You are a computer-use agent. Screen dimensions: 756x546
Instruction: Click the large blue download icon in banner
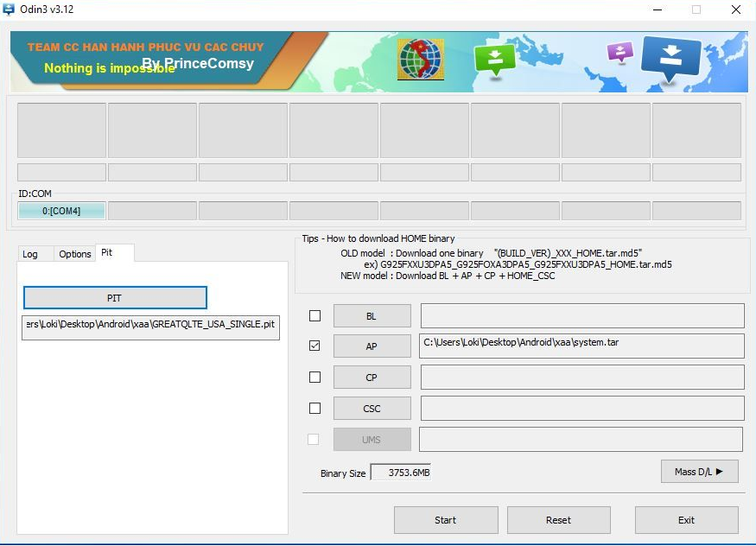click(670, 59)
